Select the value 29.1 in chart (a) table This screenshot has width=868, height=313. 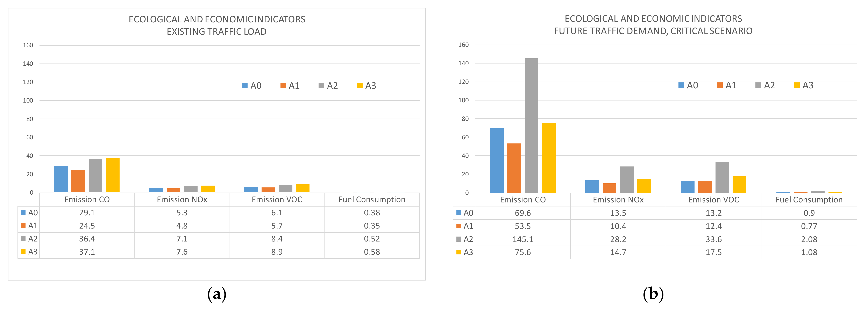pyautogui.click(x=87, y=213)
